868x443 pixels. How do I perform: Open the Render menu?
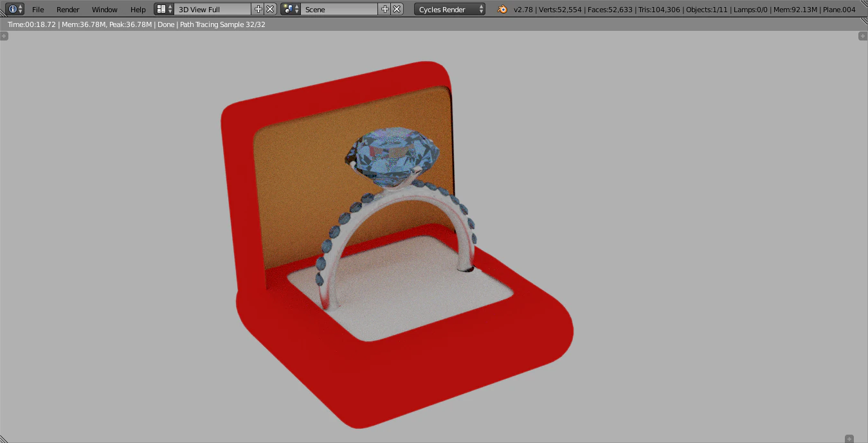coord(68,10)
